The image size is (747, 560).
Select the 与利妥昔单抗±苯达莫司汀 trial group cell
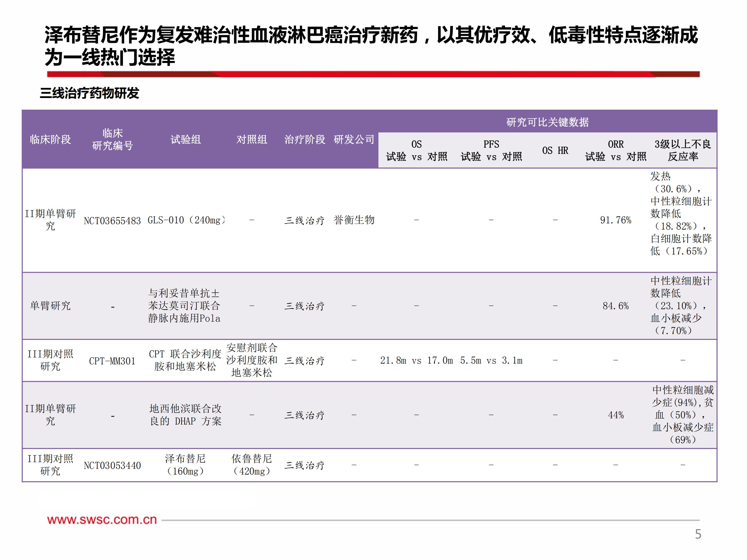pyautogui.click(x=184, y=306)
